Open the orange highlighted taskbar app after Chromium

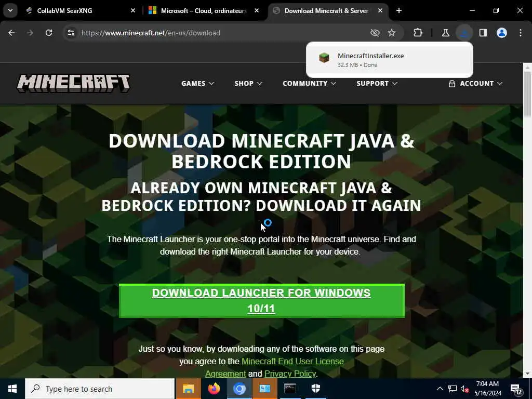click(x=264, y=389)
